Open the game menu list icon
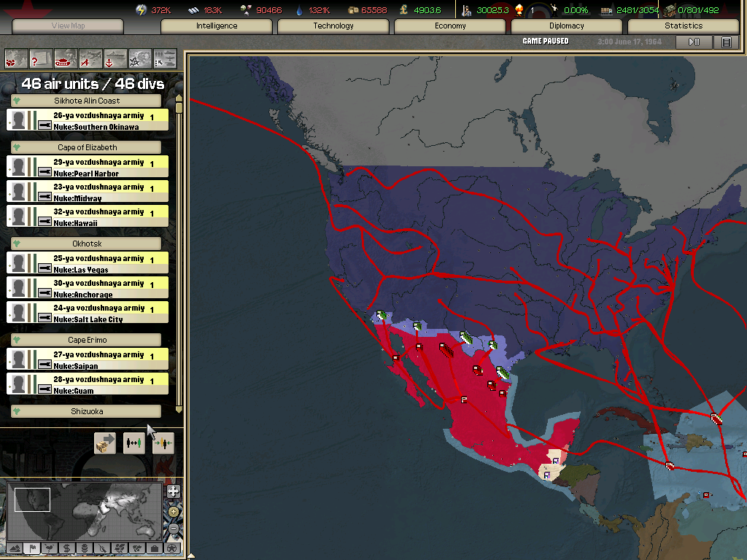This screenshot has height=560, width=747. point(726,42)
